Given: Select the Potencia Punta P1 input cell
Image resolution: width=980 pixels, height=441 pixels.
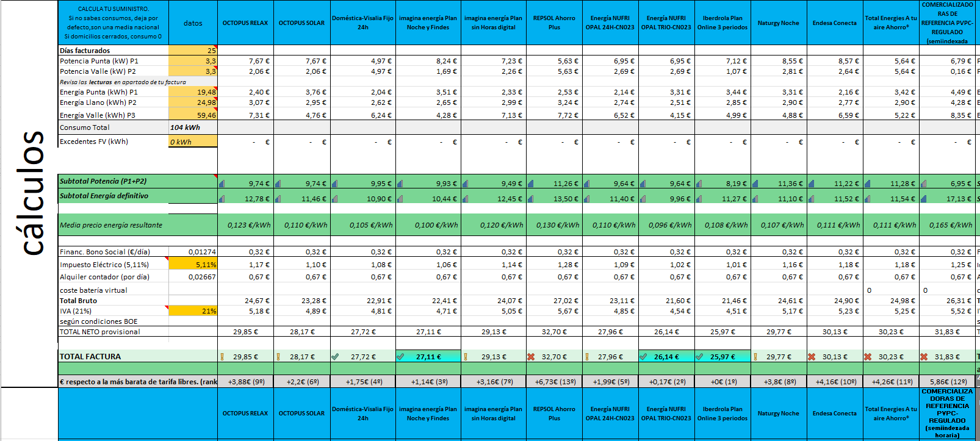Looking at the screenshot, I should pos(193,61).
